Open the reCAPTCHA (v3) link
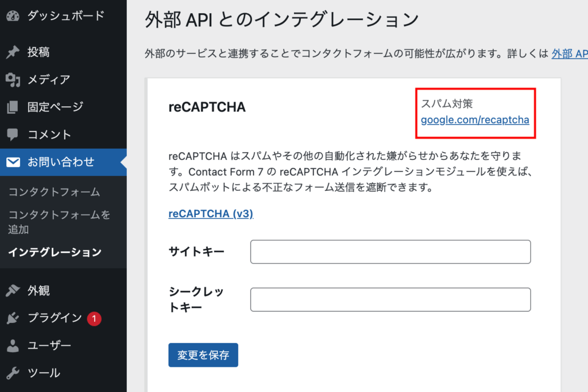The height and width of the screenshot is (392, 588). (x=211, y=214)
